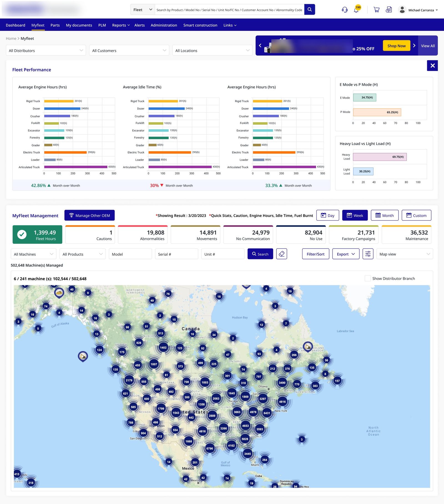Open the Parts nav tab
Image resolution: width=444 pixels, height=504 pixels.
point(55,25)
